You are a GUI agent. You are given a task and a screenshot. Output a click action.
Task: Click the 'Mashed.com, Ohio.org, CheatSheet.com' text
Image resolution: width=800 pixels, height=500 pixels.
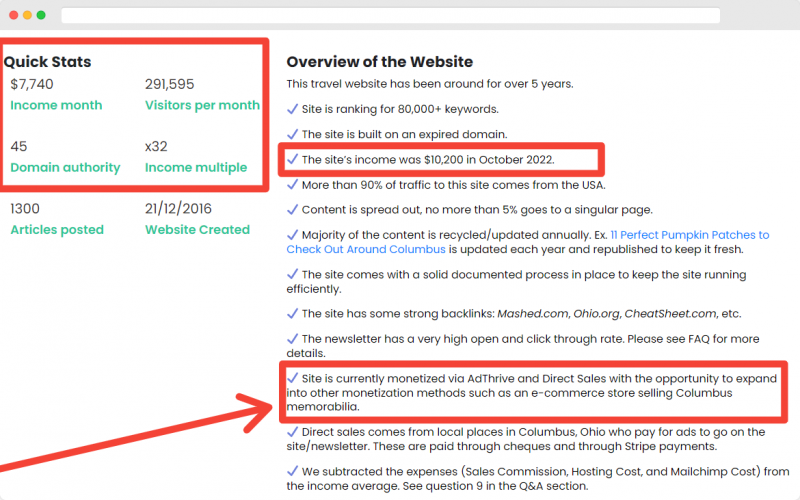(607, 314)
